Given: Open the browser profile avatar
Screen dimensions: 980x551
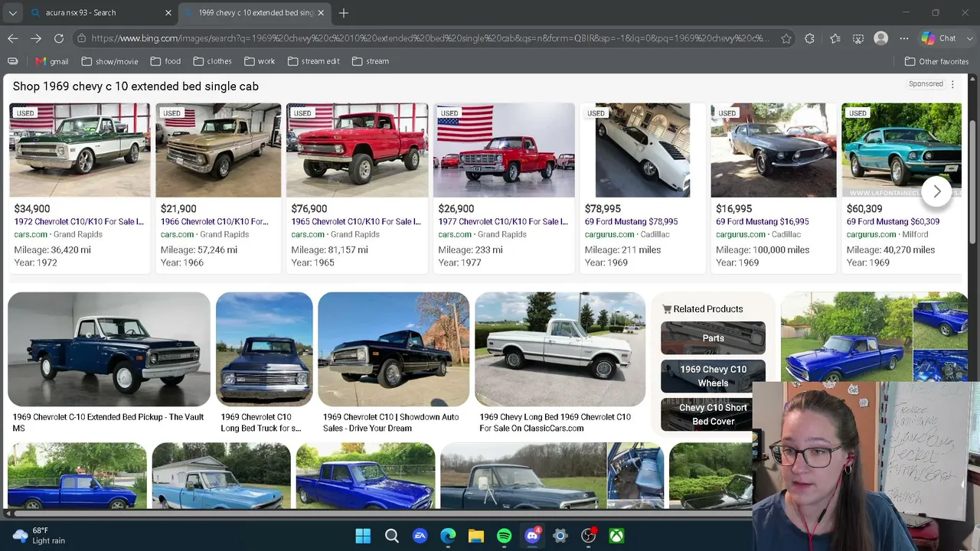Looking at the screenshot, I should 881,38.
